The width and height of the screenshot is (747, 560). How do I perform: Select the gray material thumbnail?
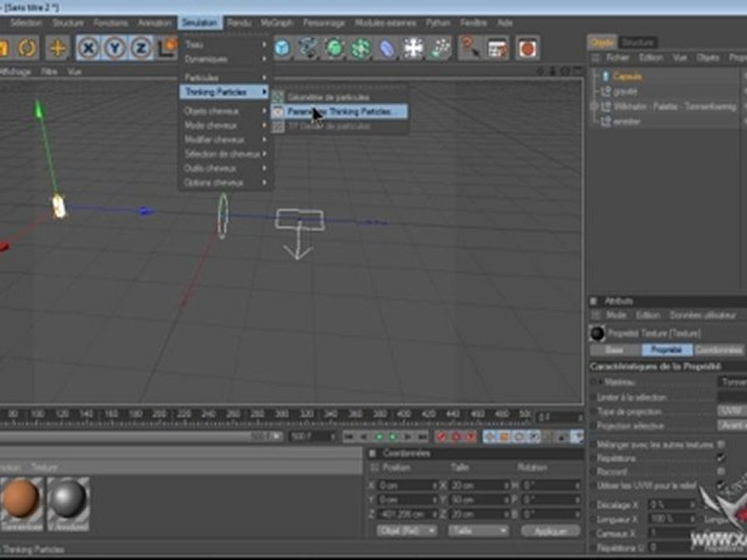68,504
